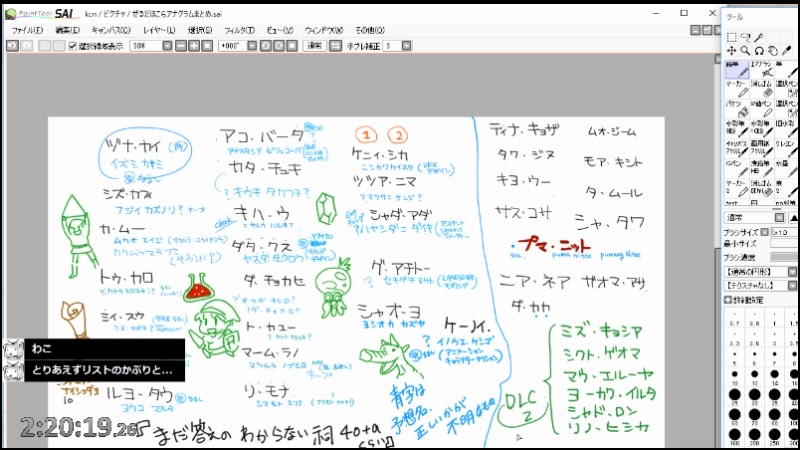This screenshot has height=450, width=800.
Task: Click the undo arrow in toolbar
Action: (x=12, y=46)
